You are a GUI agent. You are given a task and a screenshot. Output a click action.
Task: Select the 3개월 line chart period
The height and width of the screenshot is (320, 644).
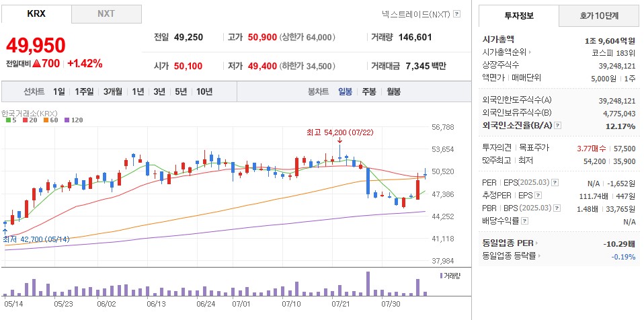(112, 91)
